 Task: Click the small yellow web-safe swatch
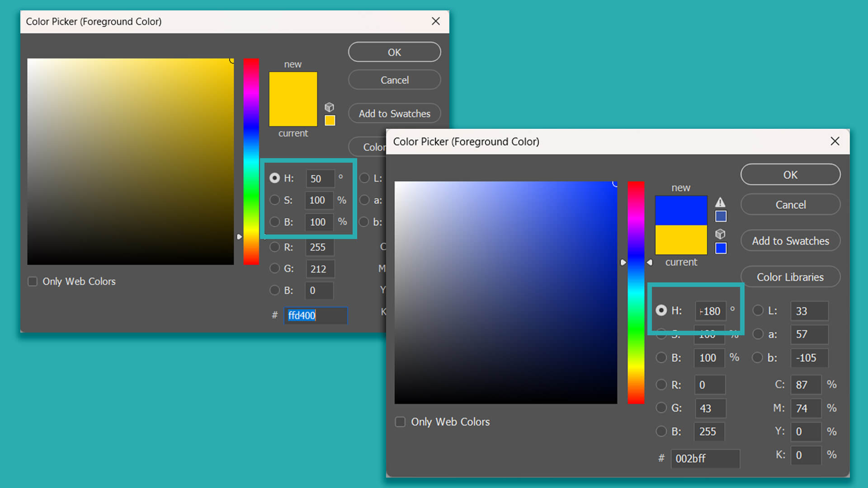330,120
